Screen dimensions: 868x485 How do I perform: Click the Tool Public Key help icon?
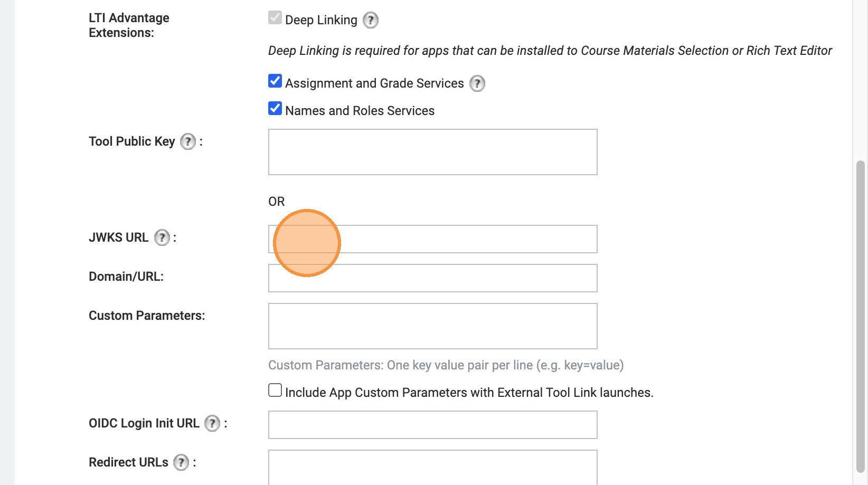(x=188, y=141)
